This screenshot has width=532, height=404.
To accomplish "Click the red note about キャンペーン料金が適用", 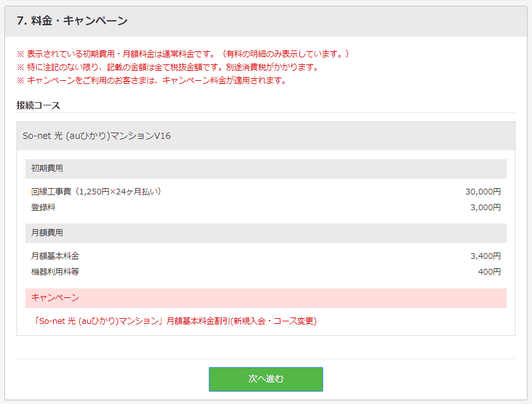I will (152, 80).
